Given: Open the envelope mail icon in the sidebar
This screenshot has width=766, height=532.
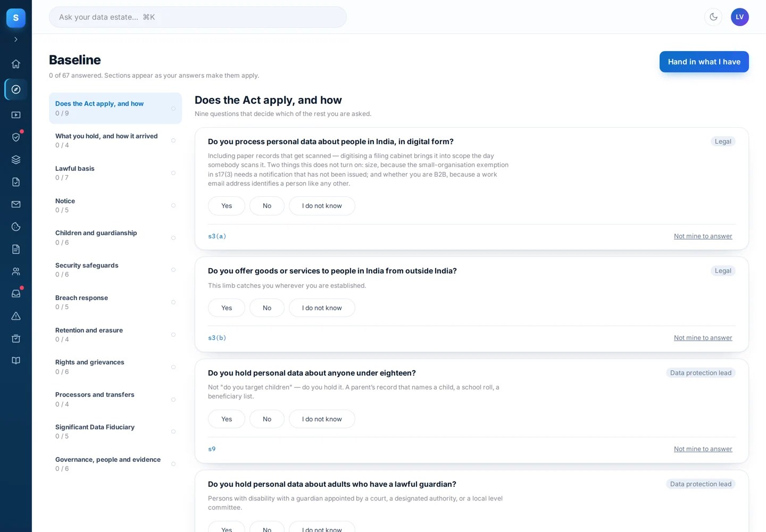Looking at the screenshot, I should coord(16,204).
